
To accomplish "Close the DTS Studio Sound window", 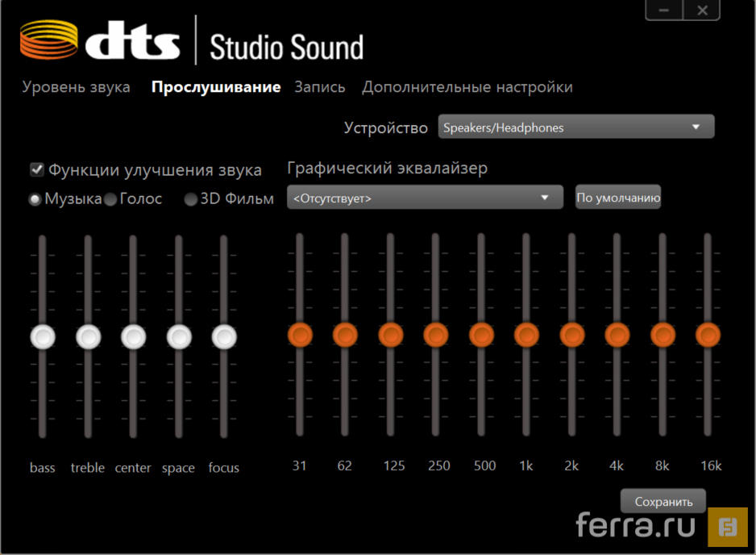I will click(x=702, y=10).
